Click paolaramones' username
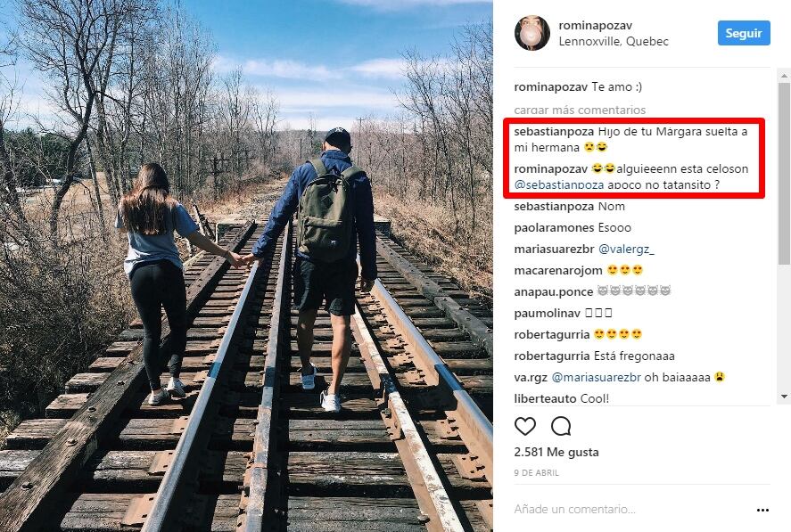The width and height of the screenshot is (791, 532). (x=556, y=227)
